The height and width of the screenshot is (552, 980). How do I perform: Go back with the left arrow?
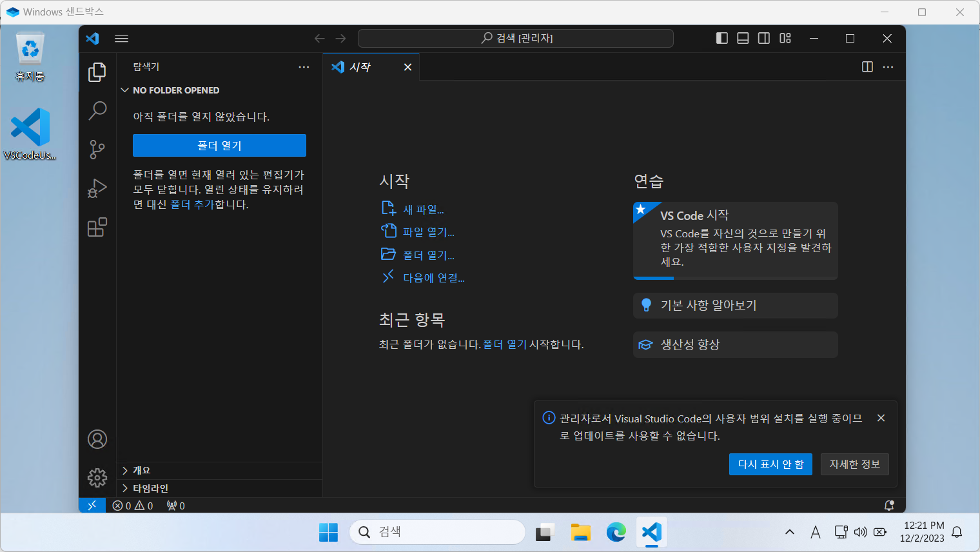click(x=320, y=38)
